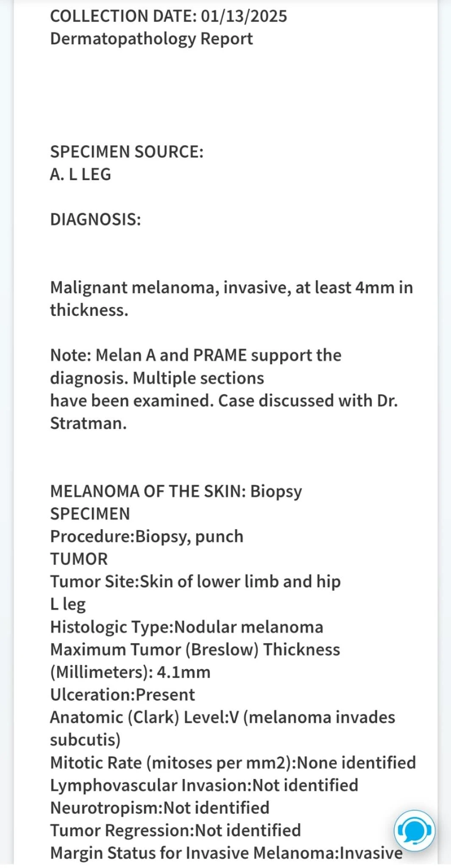451x868 pixels.
Task: Select the Dermatopathology Report heading
Action: [151, 39]
